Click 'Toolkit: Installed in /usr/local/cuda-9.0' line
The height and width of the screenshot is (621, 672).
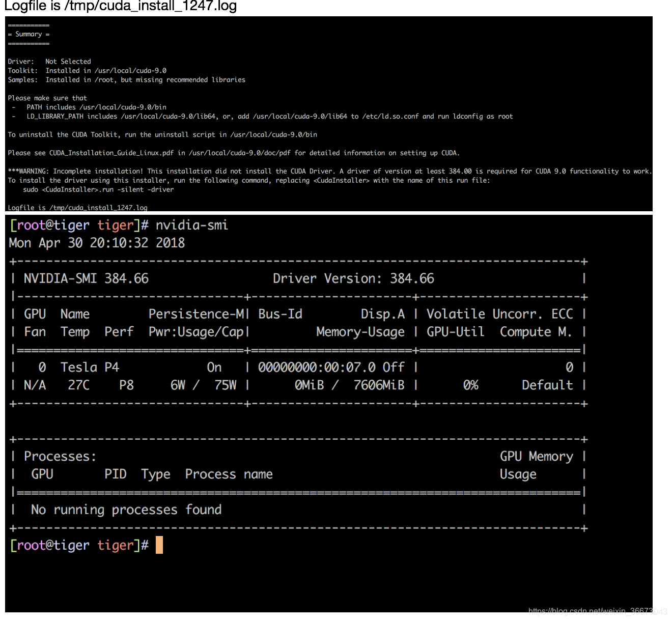(87, 71)
